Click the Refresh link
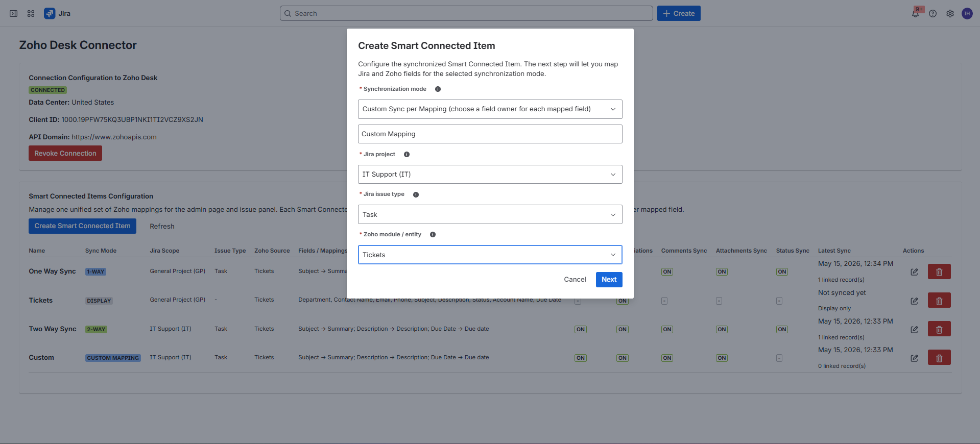 click(x=162, y=227)
